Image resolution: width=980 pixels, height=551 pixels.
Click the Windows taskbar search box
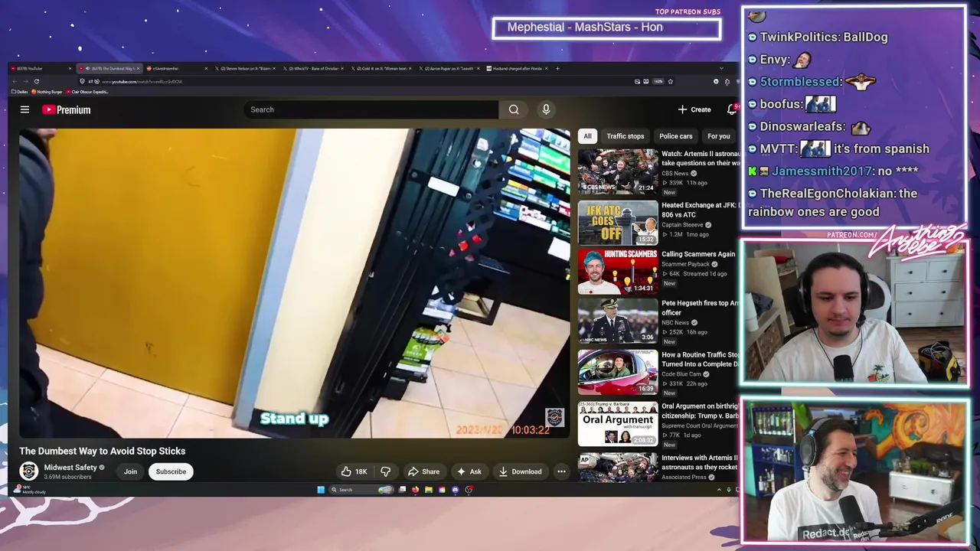click(361, 490)
